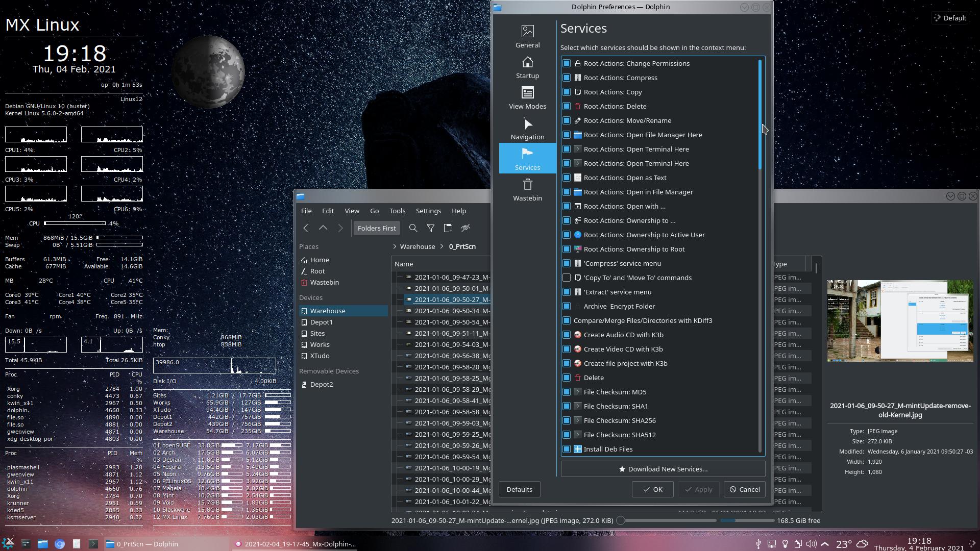Go forward in Dolphin toolbar
The height and width of the screenshot is (551, 980).
(x=340, y=228)
